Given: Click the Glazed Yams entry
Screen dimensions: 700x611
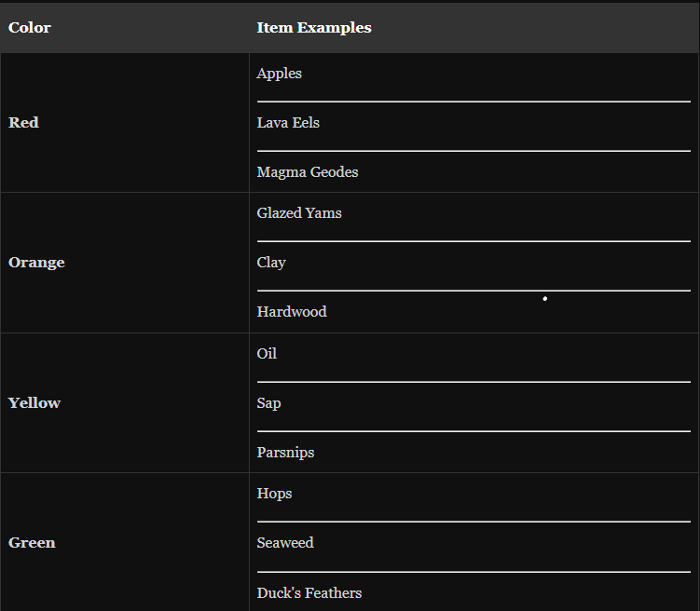Looking at the screenshot, I should (x=299, y=213).
